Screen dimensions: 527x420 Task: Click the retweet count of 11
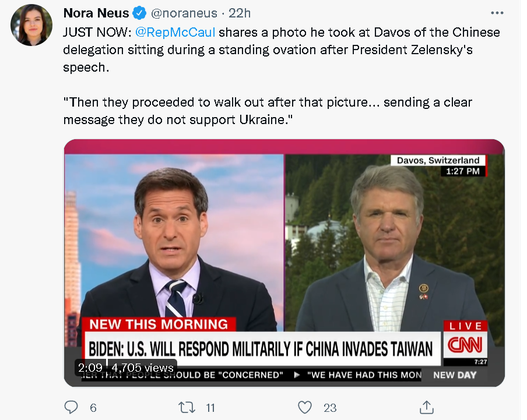(210, 408)
